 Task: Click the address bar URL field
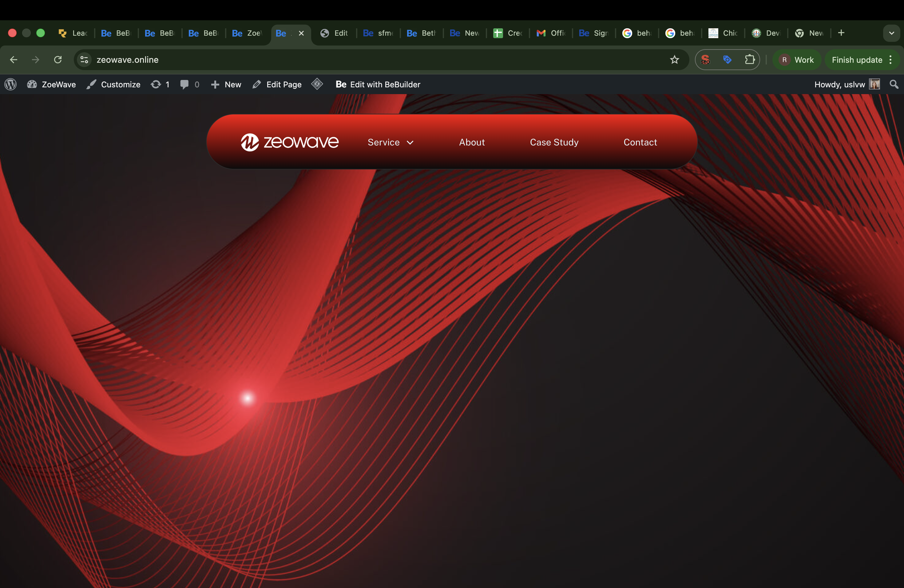[x=342, y=60]
